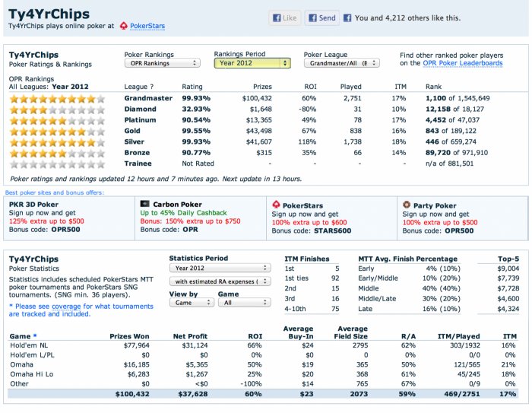The width and height of the screenshot is (532, 413).
Task: Open the PokerStars link in header
Action: tap(147, 26)
